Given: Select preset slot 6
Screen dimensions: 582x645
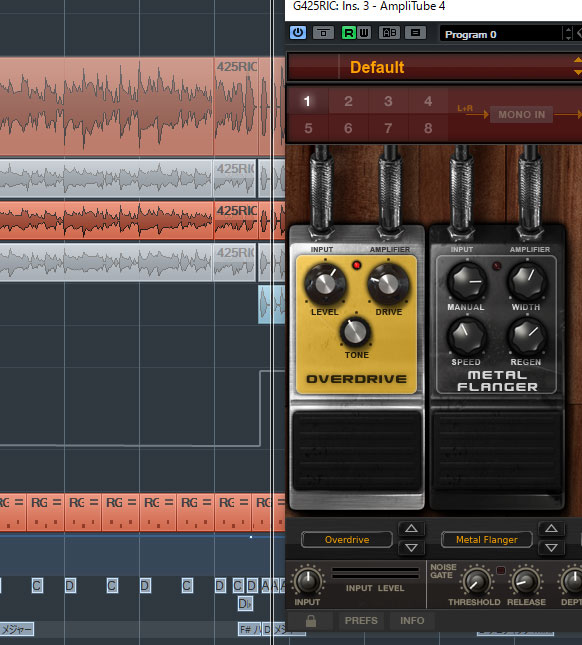Looking at the screenshot, I should coord(348,128).
